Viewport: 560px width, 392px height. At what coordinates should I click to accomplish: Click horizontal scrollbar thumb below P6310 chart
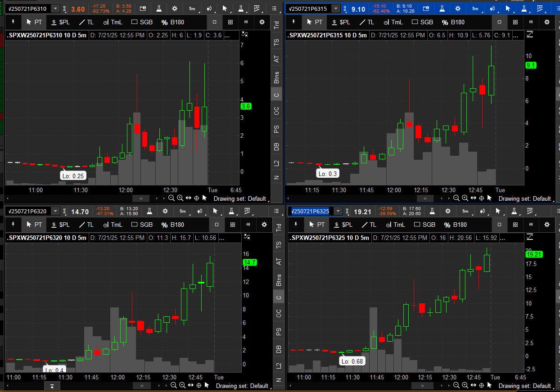point(141,198)
